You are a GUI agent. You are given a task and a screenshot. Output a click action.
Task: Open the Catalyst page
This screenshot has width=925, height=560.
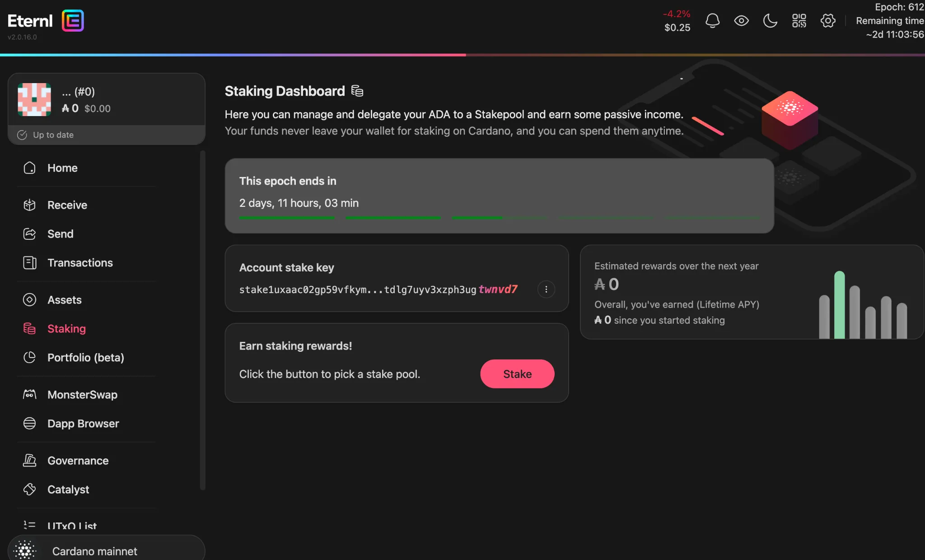68,489
